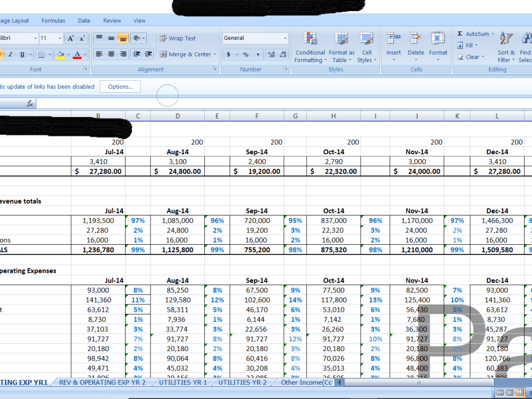Click Merge & Center button
The image size is (532, 399).
click(x=185, y=54)
